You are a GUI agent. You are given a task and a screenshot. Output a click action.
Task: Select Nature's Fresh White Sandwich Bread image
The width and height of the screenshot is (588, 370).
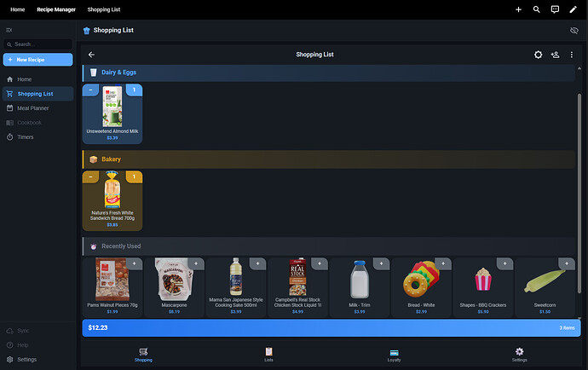[112, 190]
